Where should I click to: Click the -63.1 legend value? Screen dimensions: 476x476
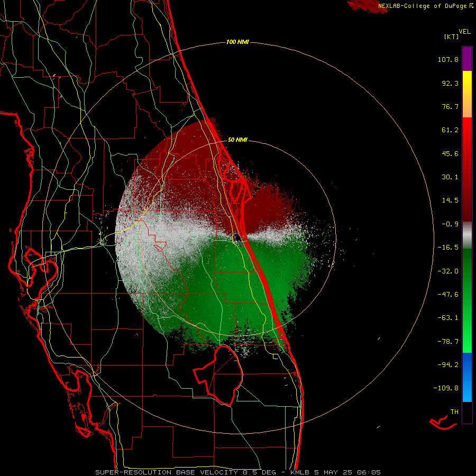pos(448,318)
